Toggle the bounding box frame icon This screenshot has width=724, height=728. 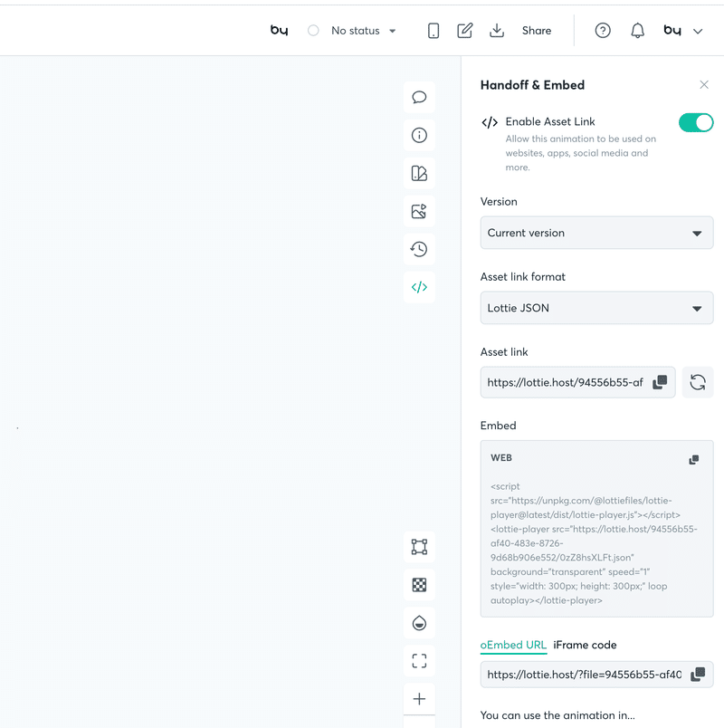click(419, 547)
